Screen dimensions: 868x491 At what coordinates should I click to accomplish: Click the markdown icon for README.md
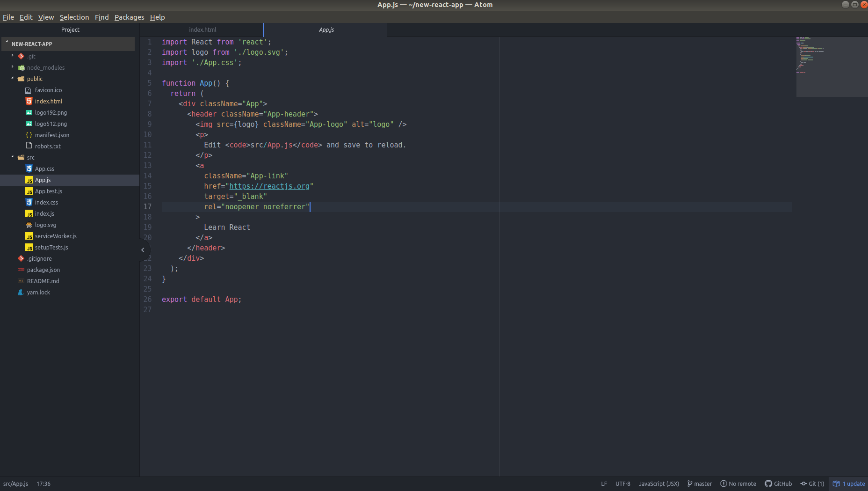pos(21,281)
